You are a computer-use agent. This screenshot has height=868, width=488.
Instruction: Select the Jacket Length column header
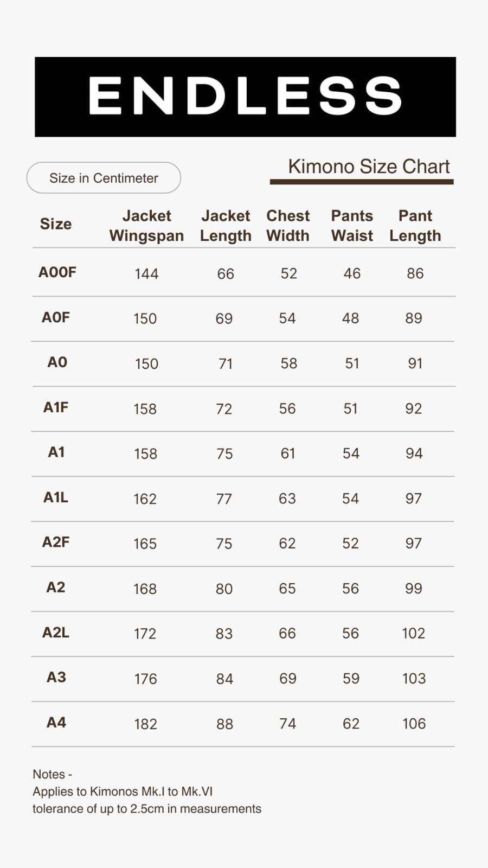click(x=226, y=226)
